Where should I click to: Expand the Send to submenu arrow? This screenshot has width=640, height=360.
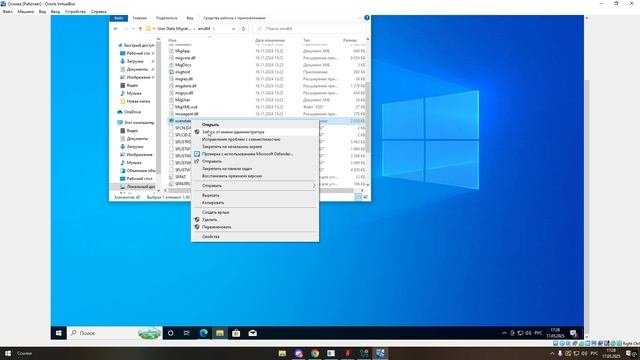[x=314, y=186]
